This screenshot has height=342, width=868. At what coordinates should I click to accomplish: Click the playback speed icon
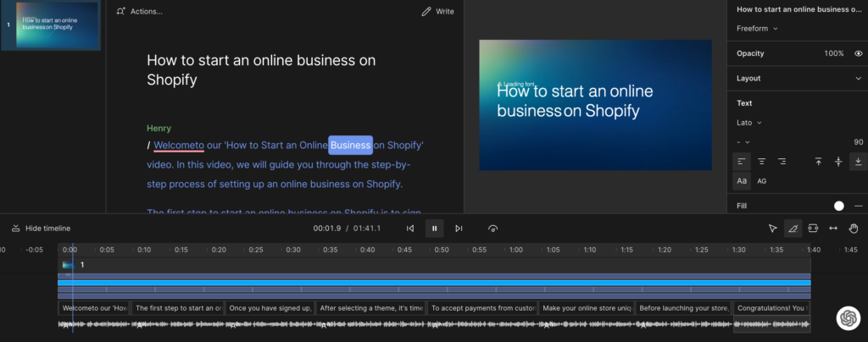point(493,229)
